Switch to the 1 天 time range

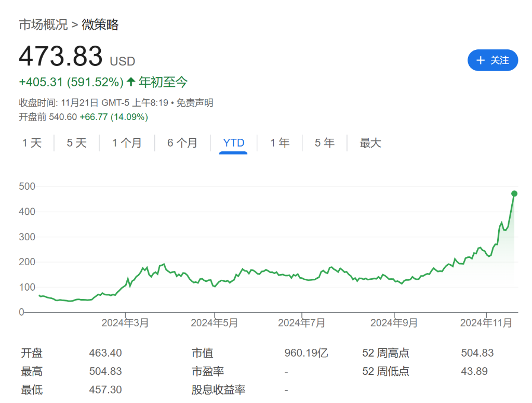32,143
